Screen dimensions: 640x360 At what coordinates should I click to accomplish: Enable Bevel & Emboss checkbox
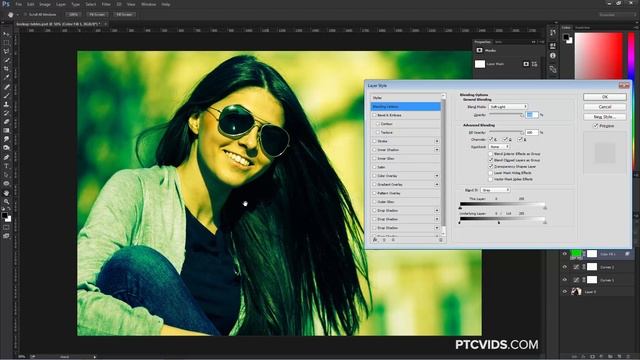pyautogui.click(x=374, y=115)
